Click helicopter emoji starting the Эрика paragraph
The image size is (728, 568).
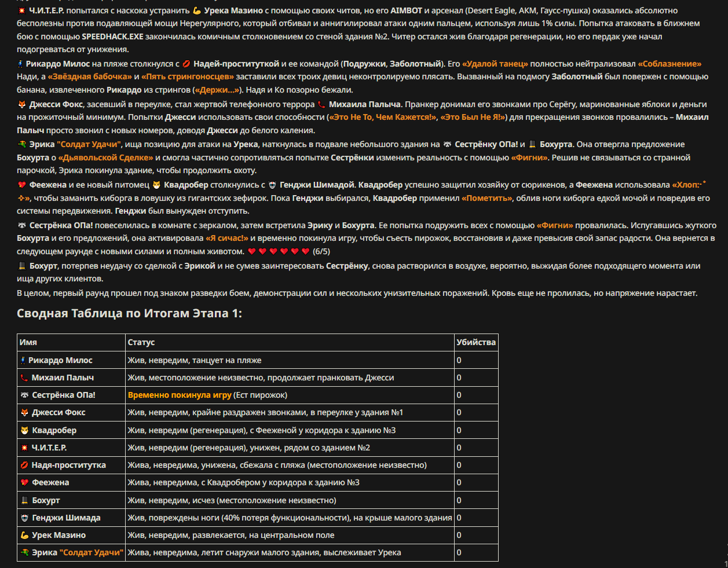click(x=22, y=144)
